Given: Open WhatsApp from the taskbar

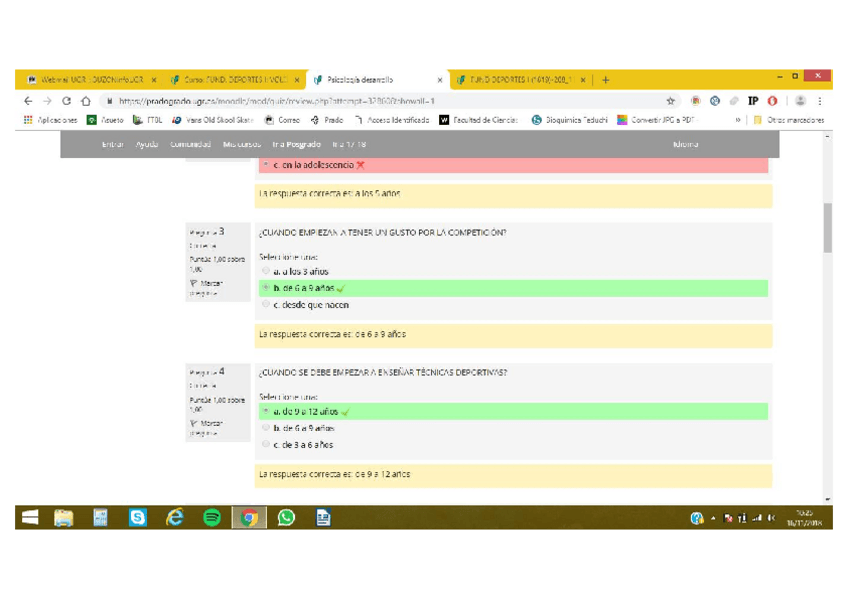Looking at the screenshot, I should point(286,517).
